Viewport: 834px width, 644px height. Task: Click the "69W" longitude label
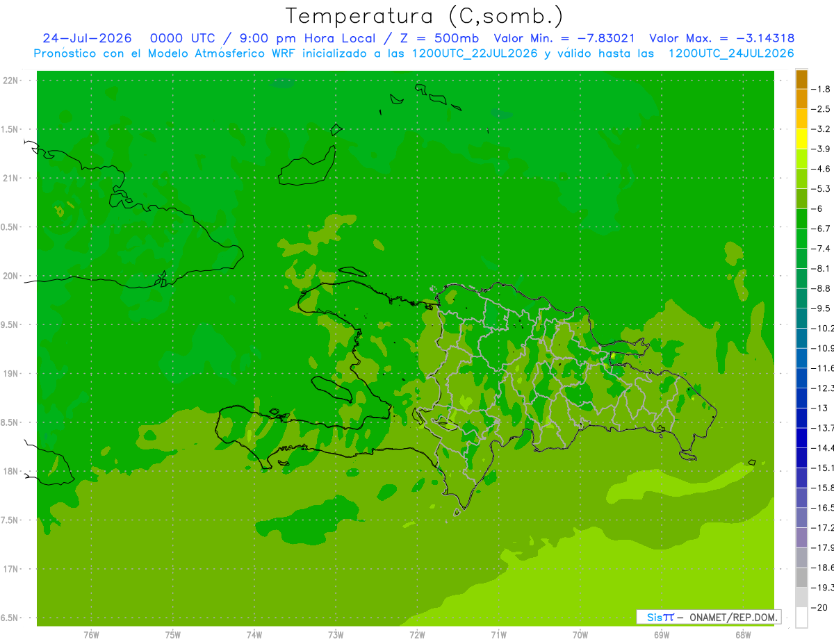coord(662,634)
